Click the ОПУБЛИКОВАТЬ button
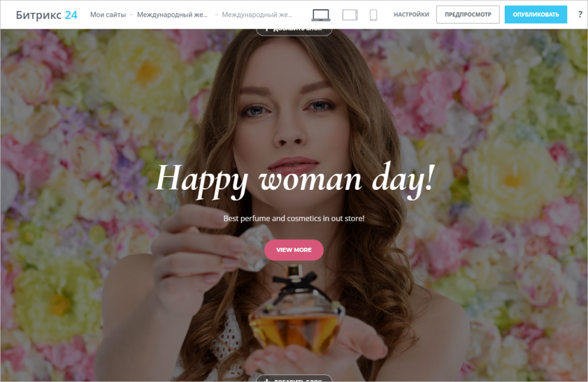 tap(536, 14)
